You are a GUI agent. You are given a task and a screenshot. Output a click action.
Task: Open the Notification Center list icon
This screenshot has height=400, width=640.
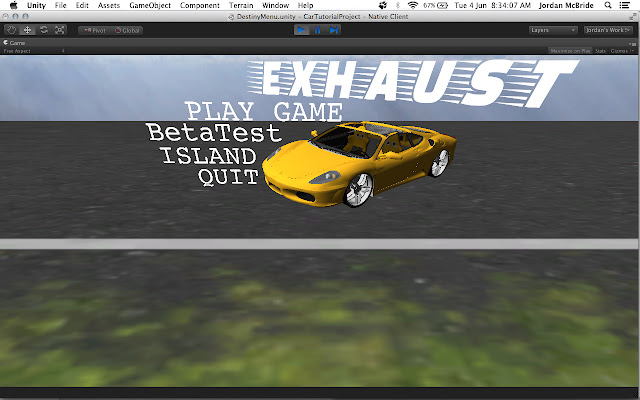(624, 5)
